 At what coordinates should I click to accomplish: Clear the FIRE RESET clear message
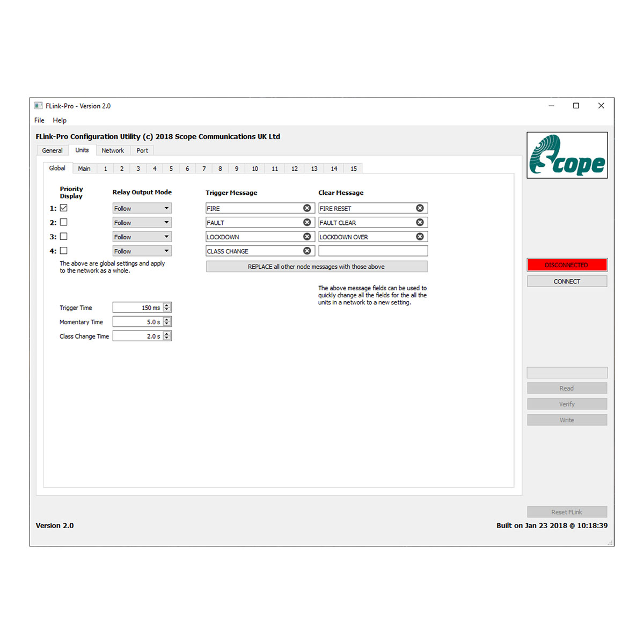[x=420, y=208]
